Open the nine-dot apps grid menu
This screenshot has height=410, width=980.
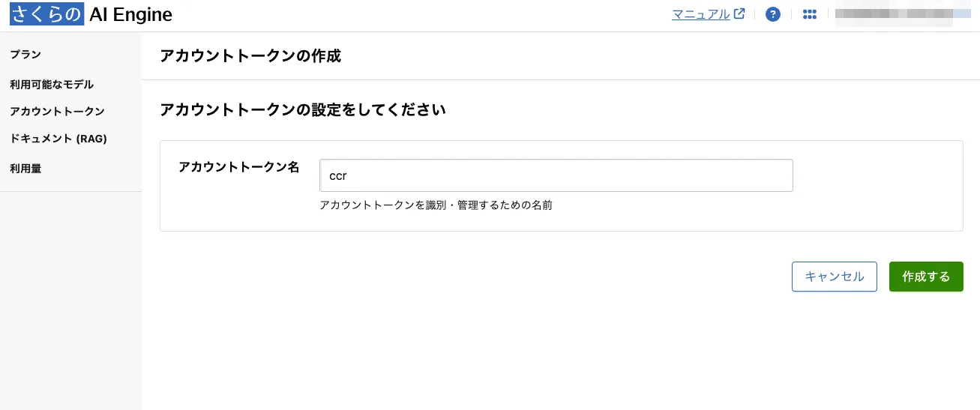(x=809, y=14)
